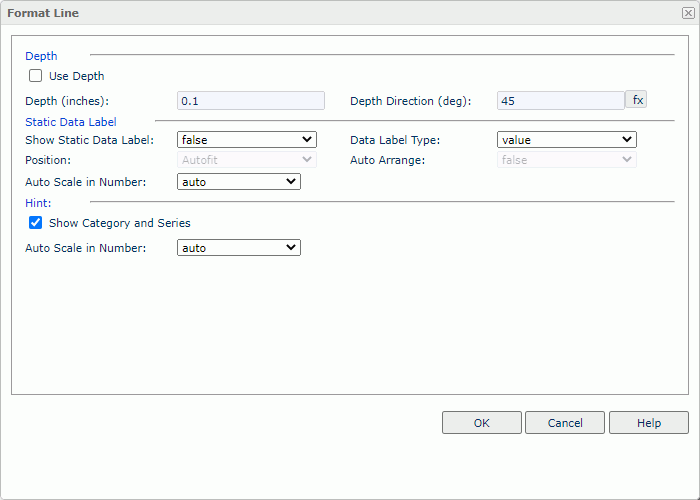The width and height of the screenshot is (700, 500).
Task: Enable the Use Depth checkbox
Action: click(36, 76)
